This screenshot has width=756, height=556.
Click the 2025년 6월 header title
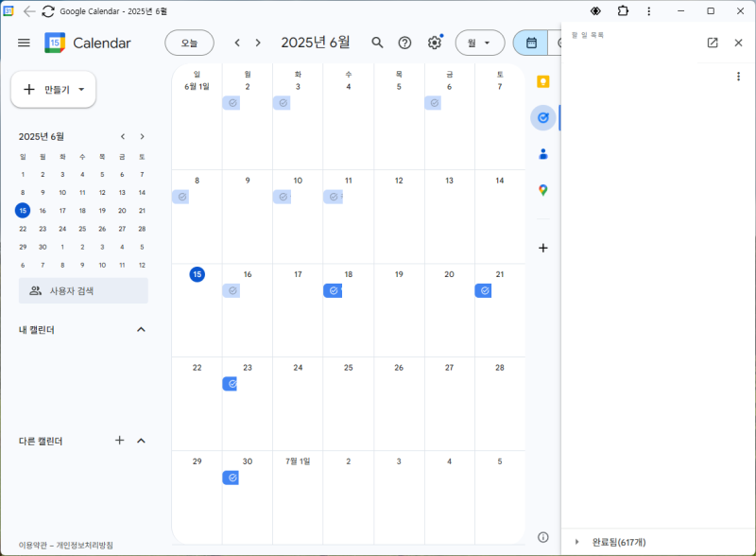pyautogui.click(x=316, y=43)
